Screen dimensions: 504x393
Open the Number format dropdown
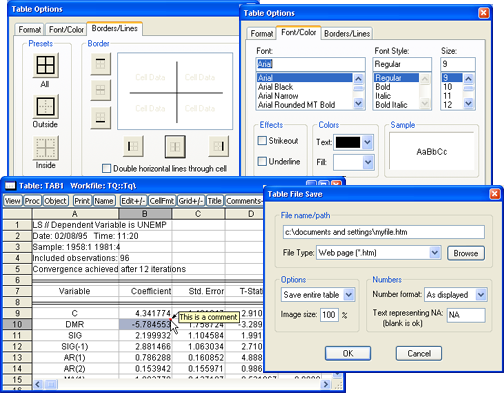pos(481,295)
